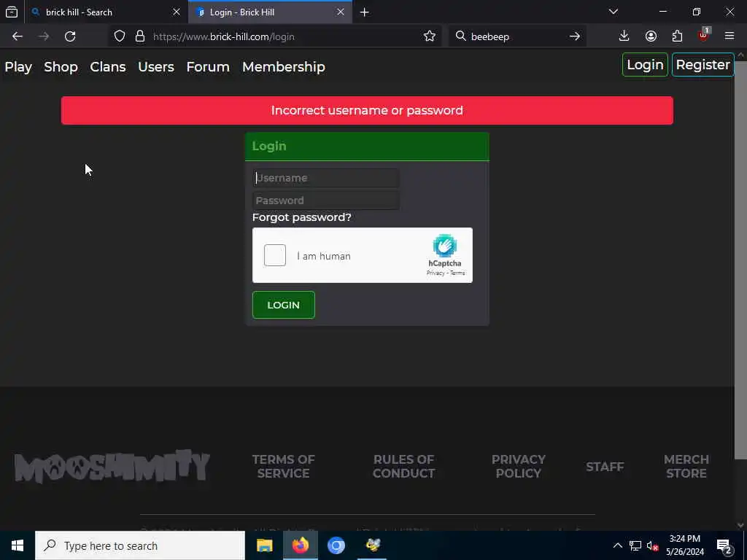Reload the Brick Hill login page
This screenshot has height=560, width=747.
click(x=70, y=36)
